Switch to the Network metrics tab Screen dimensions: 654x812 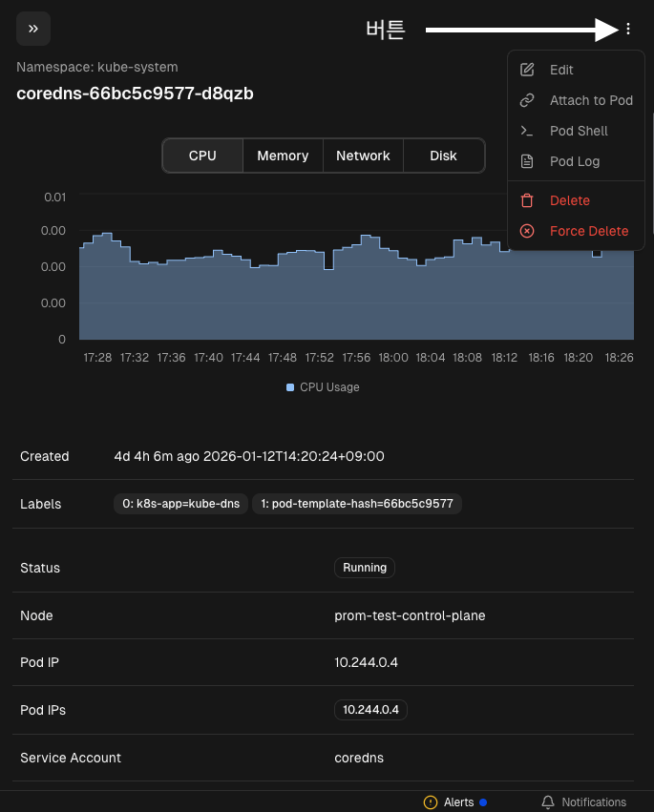click(x=363, y=156)
